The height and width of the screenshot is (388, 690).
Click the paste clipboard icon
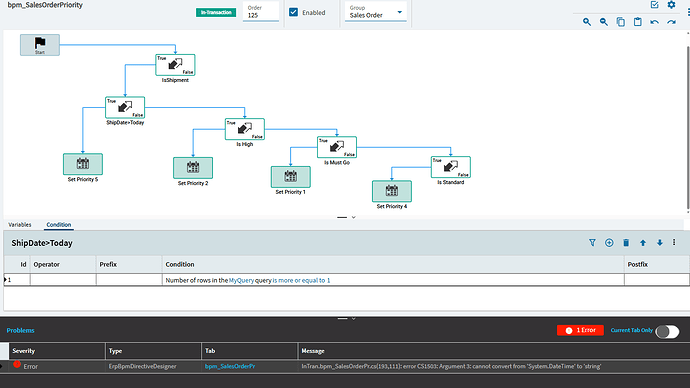click(x=638, y=22)
